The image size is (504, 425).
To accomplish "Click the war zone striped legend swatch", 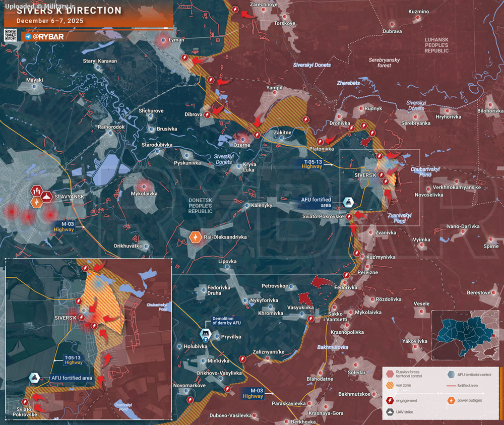I will [390, 386].
